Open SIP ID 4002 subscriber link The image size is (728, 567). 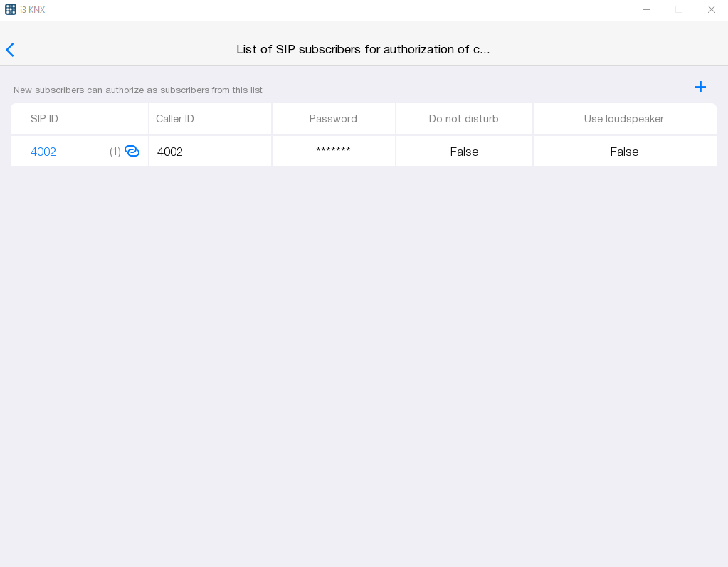43,152
